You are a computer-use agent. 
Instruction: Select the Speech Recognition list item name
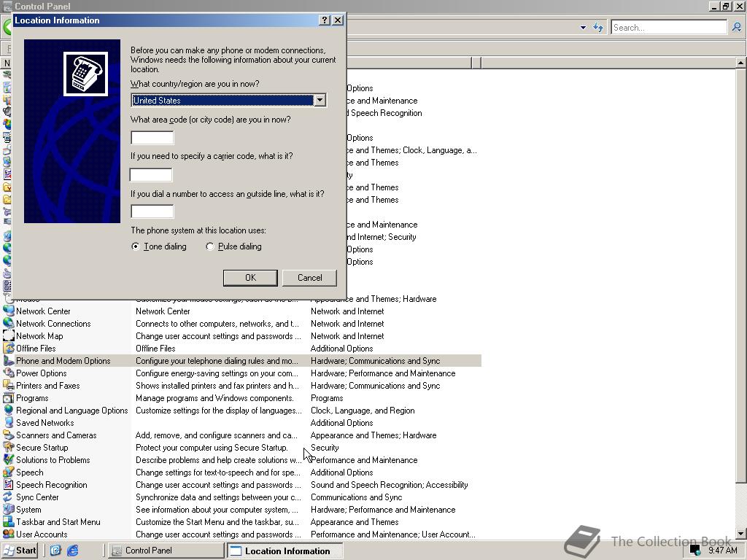(52, 484)
